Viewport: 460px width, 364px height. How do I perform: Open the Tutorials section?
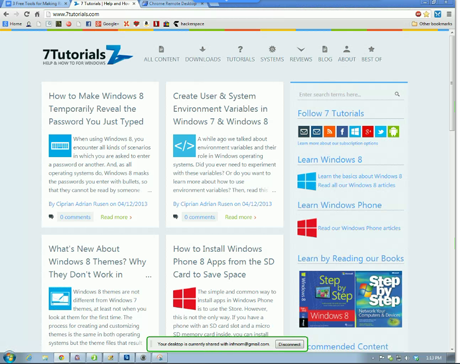coord(240,54)
